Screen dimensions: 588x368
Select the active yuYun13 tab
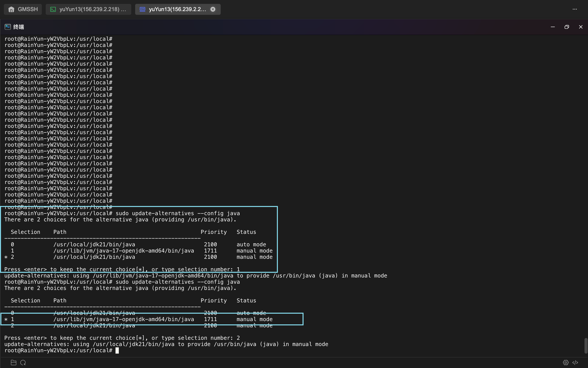pos(178,9)
